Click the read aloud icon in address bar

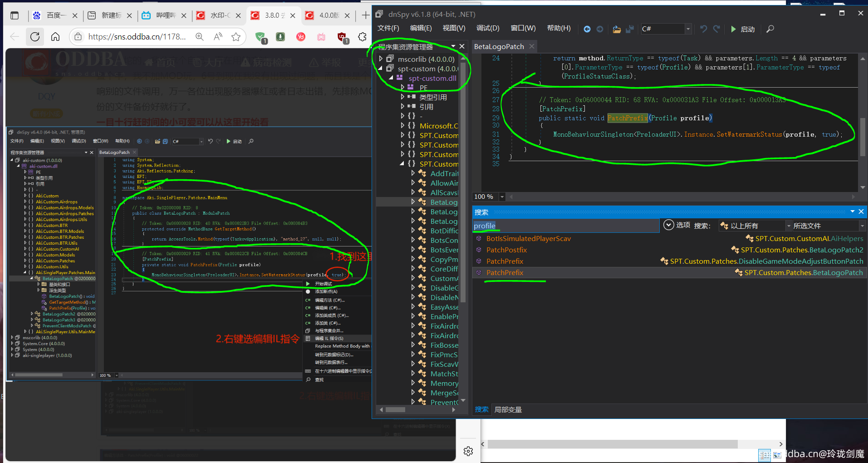[x=218, y=37]
